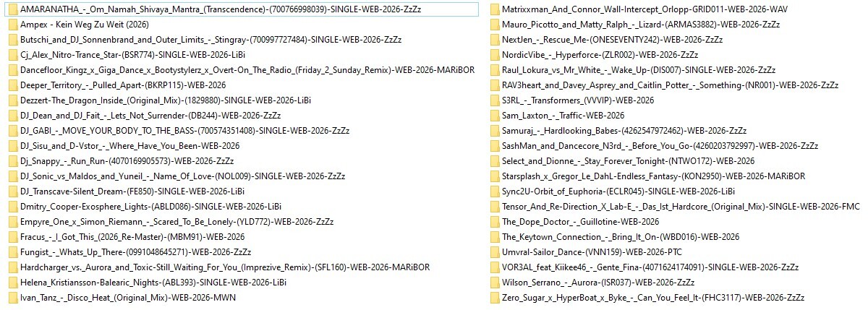This screenshot has width=868, height=310.
Task: Select Dj_Snappy Run_Run folder name
Action: pos(127,161)
